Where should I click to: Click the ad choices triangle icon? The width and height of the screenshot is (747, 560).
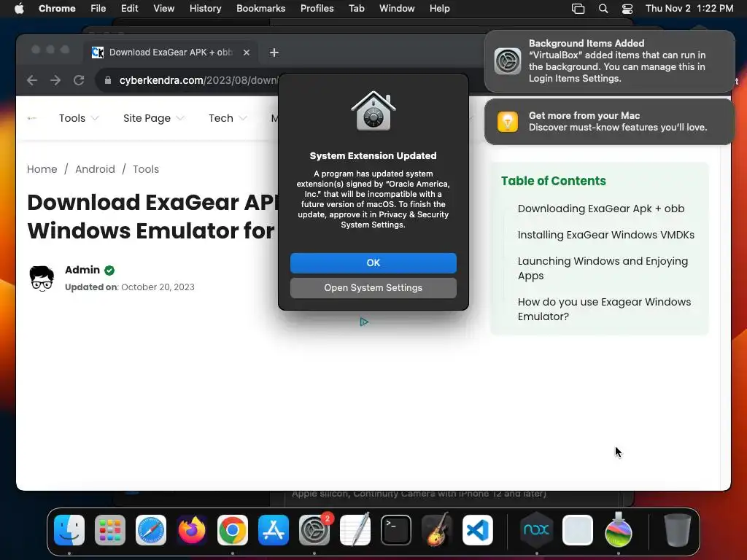364,322
